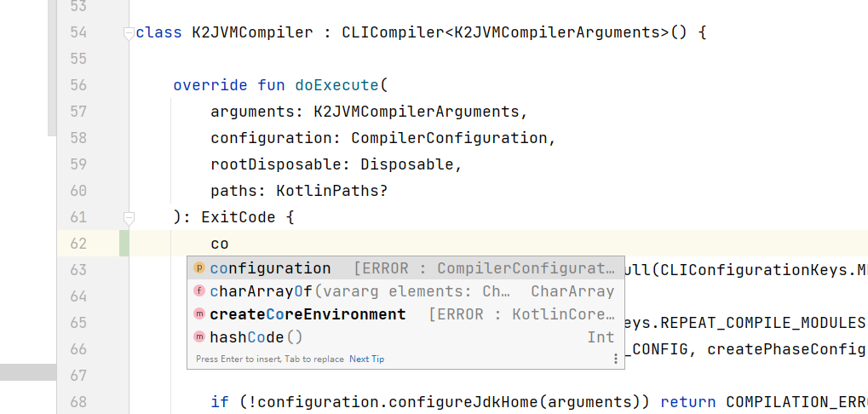
Task: Click line number 68 in the gutter
Action: 78,401
